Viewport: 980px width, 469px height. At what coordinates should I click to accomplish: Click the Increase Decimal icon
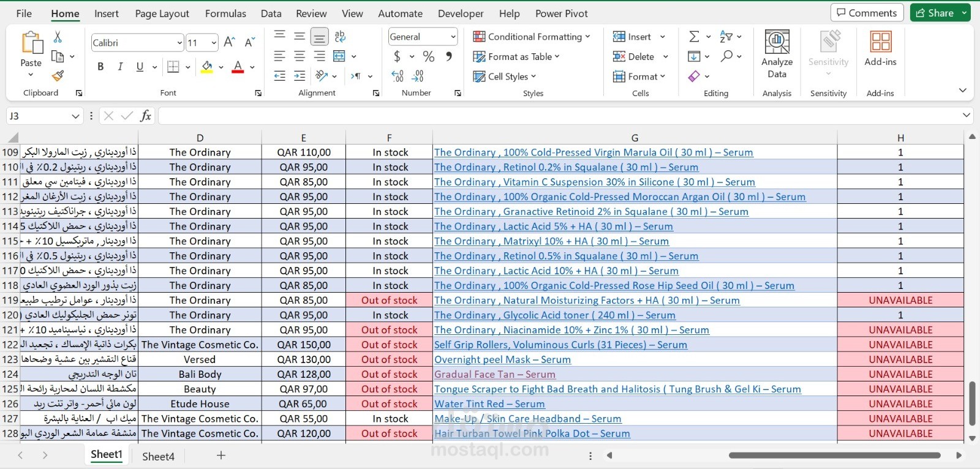pyautogui.click(x=398, y=76)
